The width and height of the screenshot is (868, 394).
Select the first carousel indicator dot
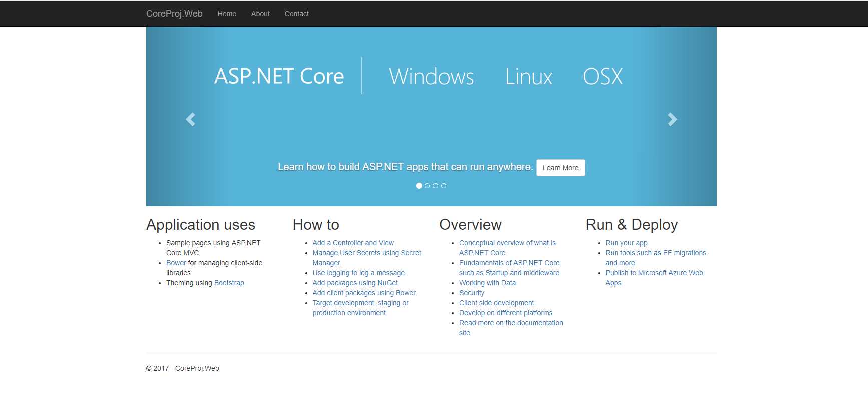click(419, 186)
